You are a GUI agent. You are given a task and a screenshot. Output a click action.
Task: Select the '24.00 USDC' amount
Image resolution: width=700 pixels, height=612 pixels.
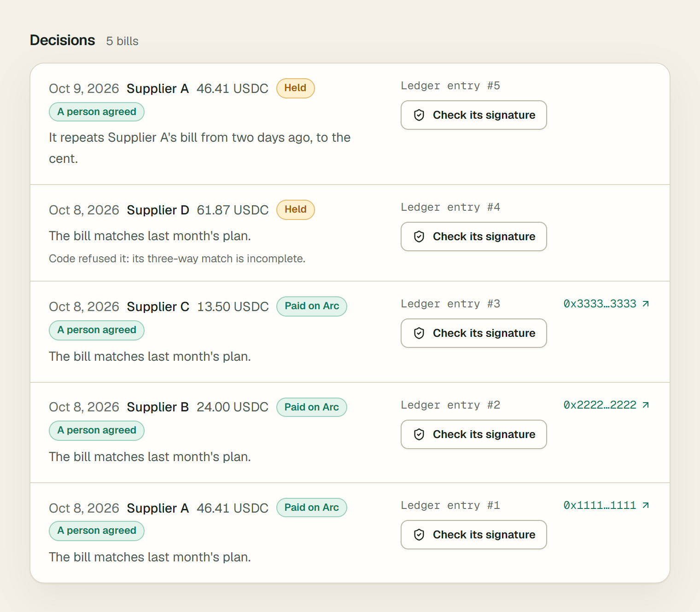[x=233, y=407]
